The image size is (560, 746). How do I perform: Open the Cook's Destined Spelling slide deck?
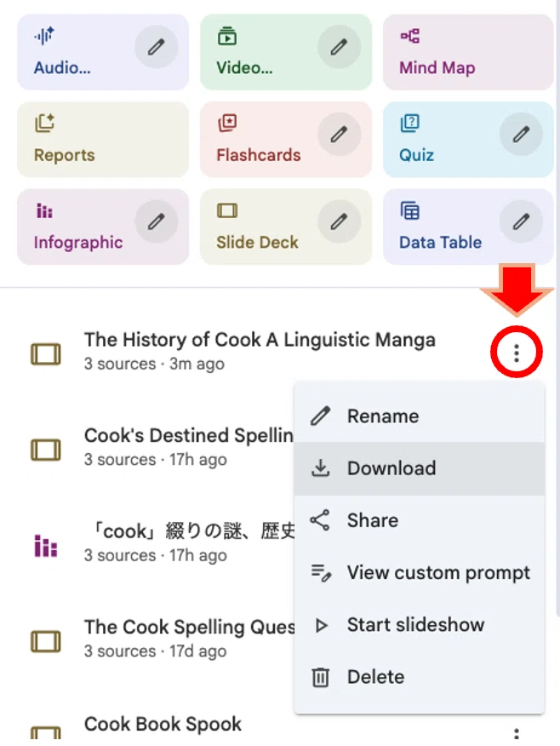pyautogui.click(x=189, y=436)
